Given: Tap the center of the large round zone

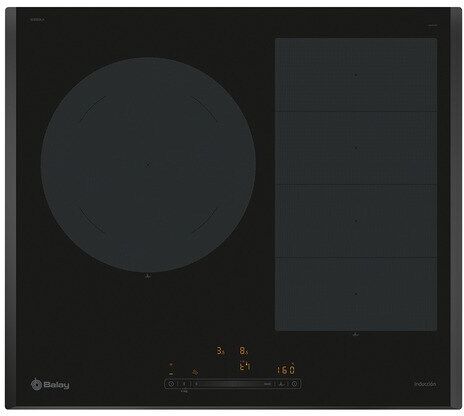Looking at the screenshot, I should pyautogui.click(x=148, y=164).
